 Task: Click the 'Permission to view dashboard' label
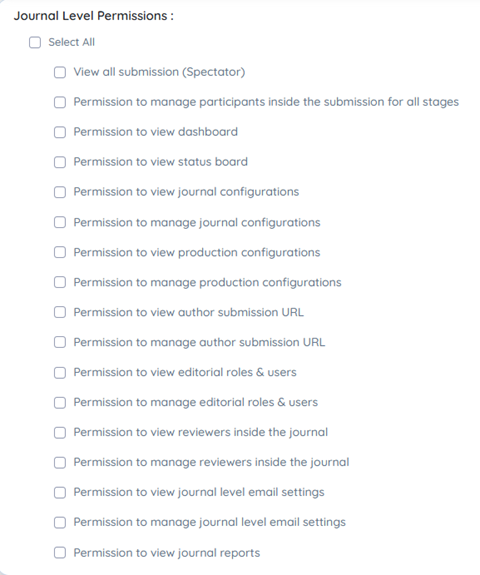coord(155,132)
